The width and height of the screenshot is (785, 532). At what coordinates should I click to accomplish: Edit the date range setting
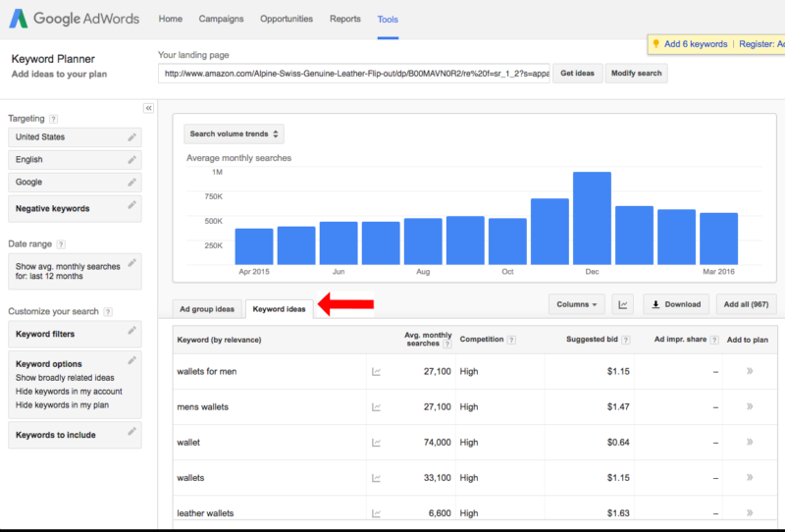[131, 263]
